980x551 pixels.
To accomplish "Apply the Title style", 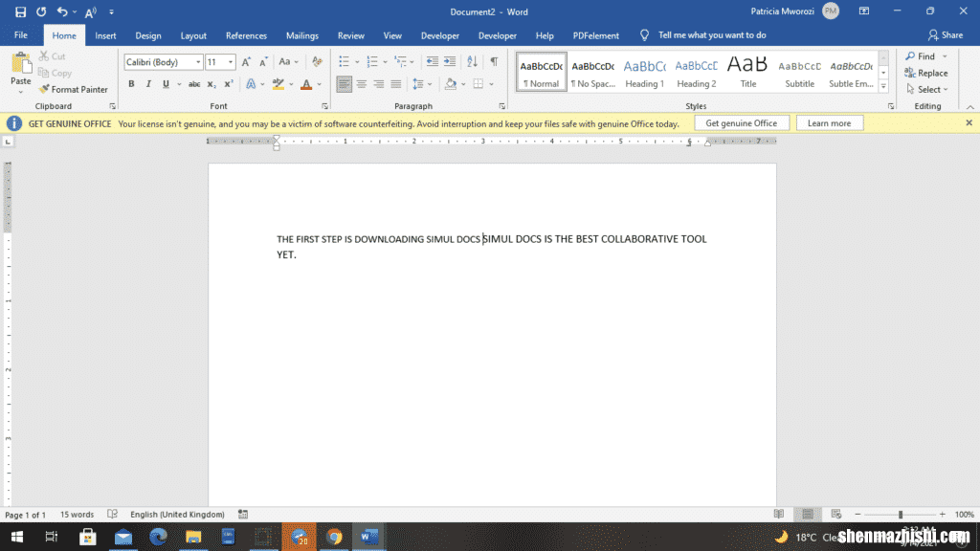I will [747, 72].
